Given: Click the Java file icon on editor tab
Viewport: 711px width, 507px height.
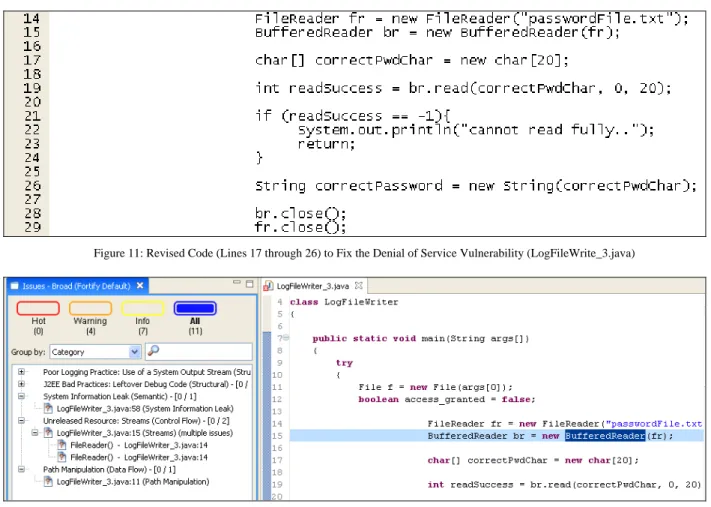Looking at the screenshot, I should 268,286.
